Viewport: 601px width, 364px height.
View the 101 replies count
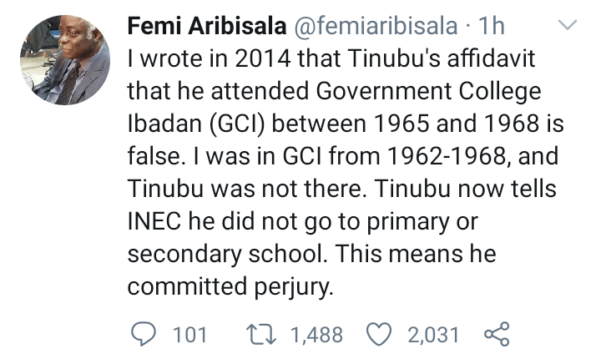[189, 335]
